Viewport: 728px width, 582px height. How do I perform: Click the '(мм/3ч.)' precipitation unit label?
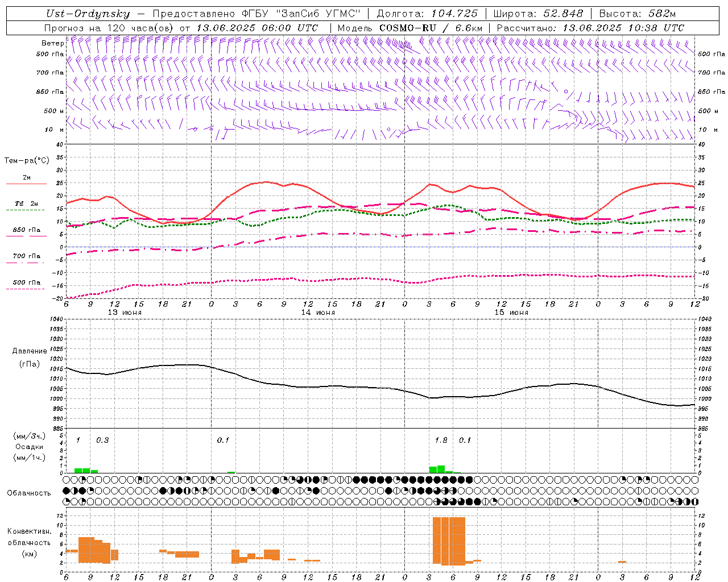30,436
